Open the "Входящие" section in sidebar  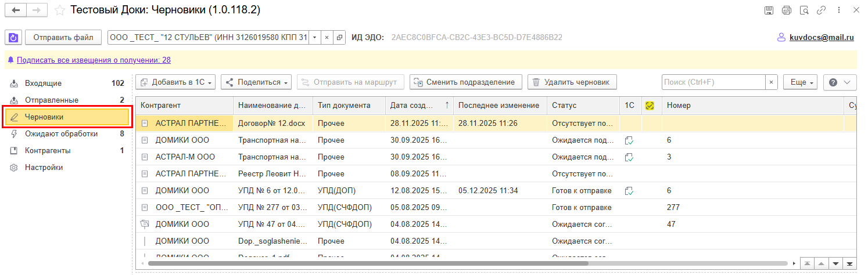tap(43, 83)
